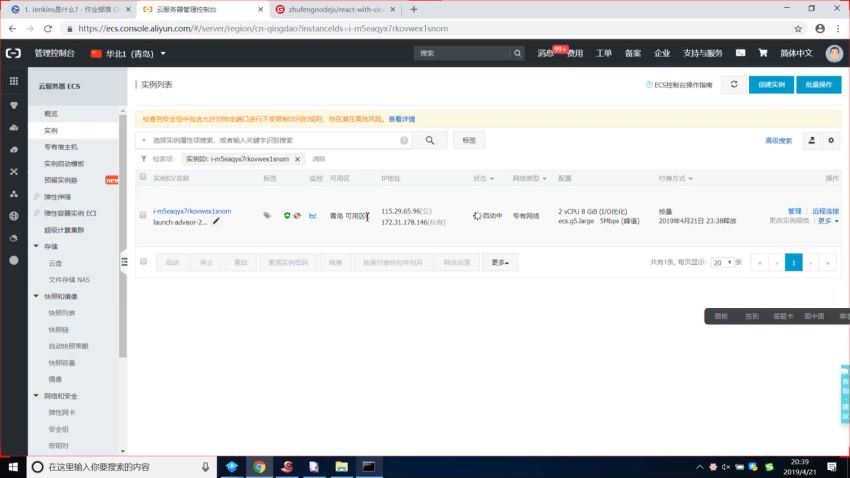Collapse the 快照和镜像 sidebar section
Screen dimensions: 850x478
(x=36, y=296)
